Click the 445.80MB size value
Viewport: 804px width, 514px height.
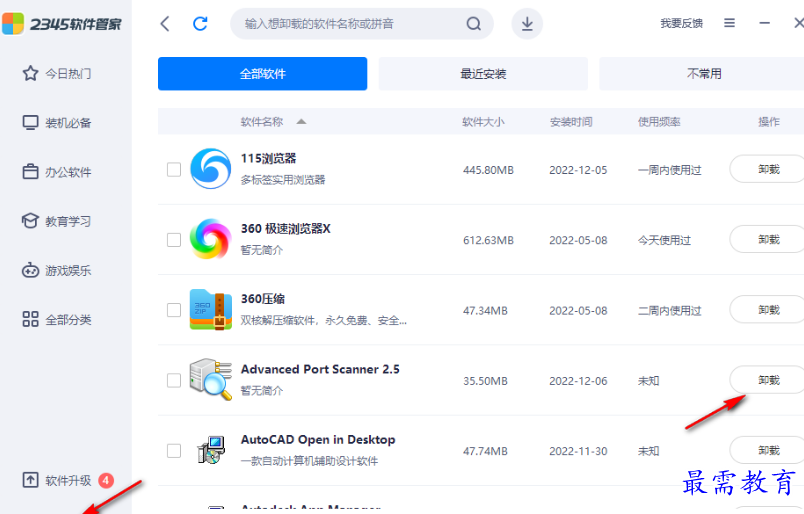pyautogui.click(x=488, y=170)
